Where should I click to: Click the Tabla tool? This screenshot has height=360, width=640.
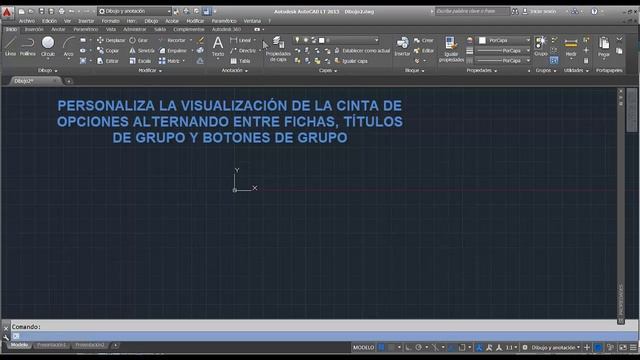(240, 61)
